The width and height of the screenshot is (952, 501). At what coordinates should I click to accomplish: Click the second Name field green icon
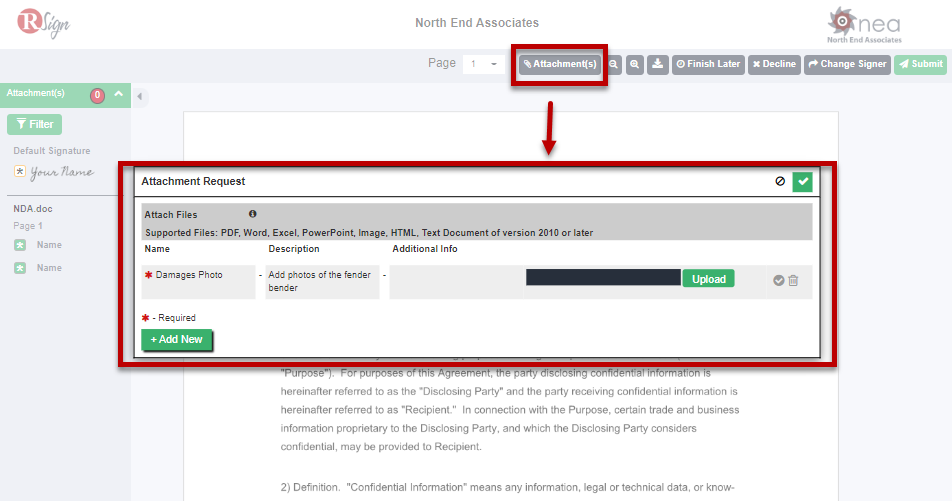point(20,268)
